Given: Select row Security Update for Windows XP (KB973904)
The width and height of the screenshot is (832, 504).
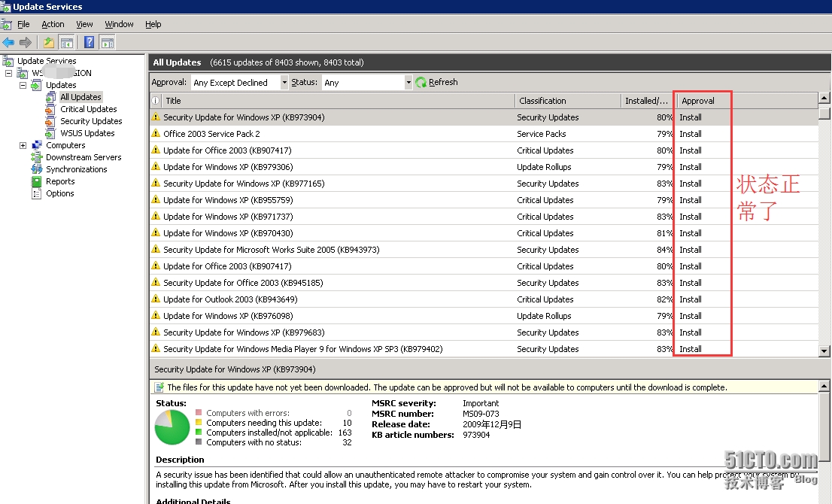Looking at the screenshot, I should pyautogui.click(x=484, y=117).
